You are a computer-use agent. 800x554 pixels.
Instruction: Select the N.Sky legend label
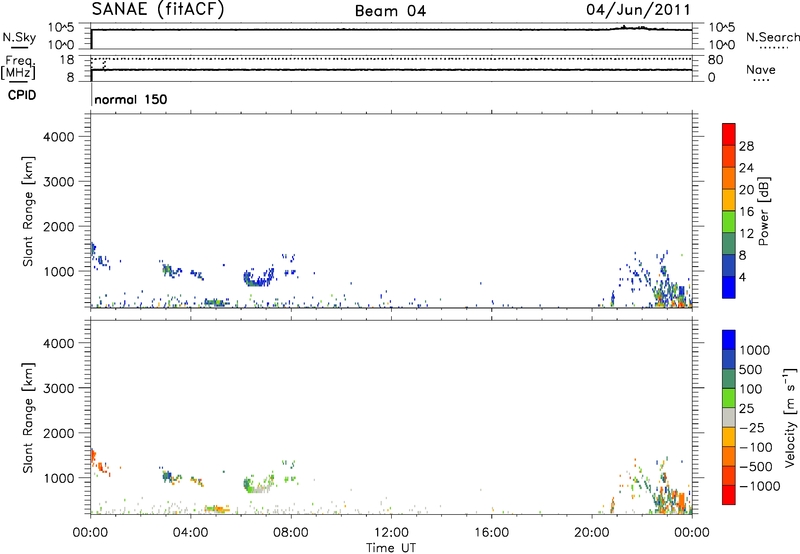(x=19, y=37)
